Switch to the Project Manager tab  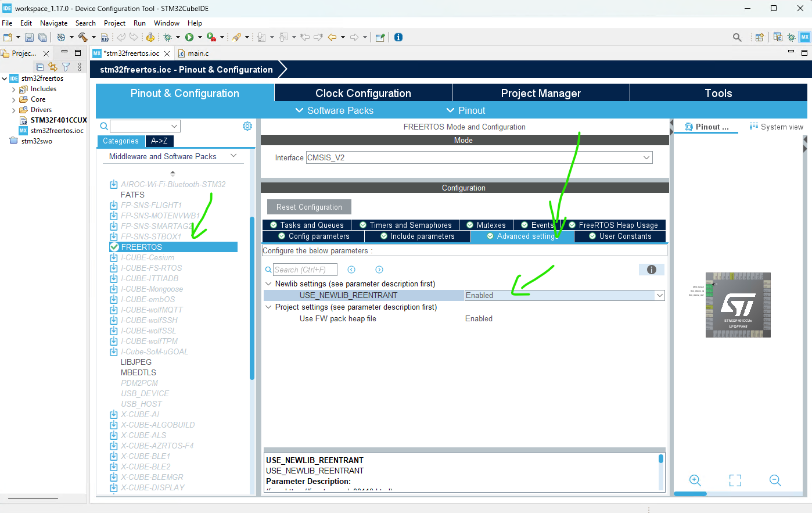[541, 93]
